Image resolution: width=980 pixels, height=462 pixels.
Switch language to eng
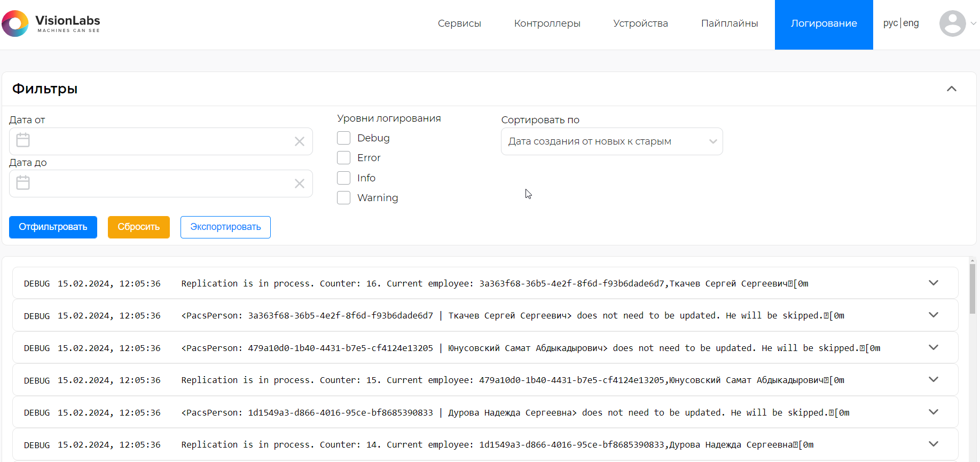911,23
